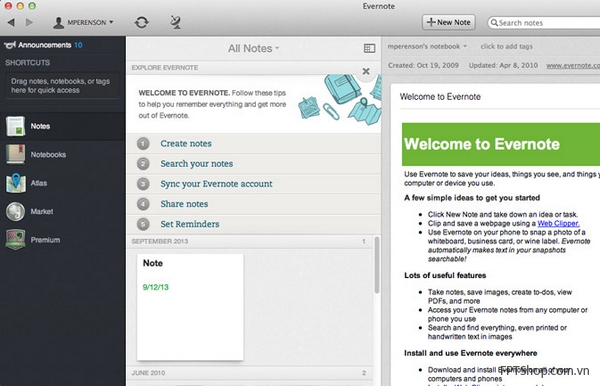Open the Set Reminders tip
Viewport: 600px width, 386px height.
click(253, 224)
